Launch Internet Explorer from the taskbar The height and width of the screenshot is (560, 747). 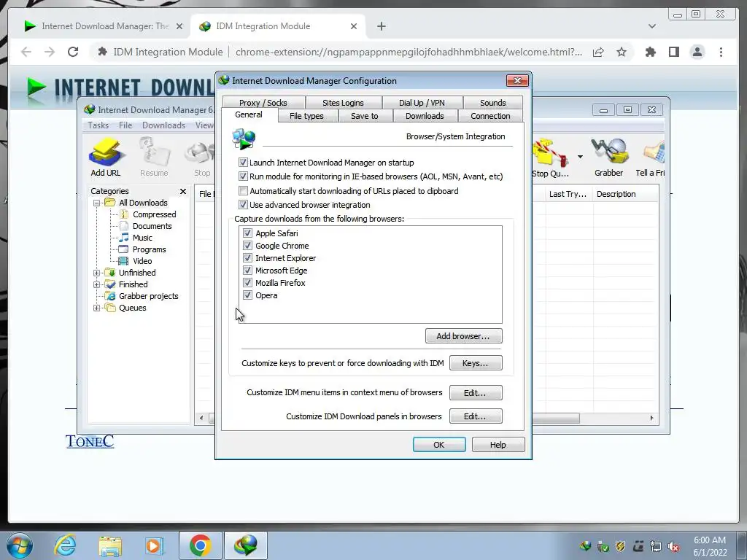pos(65,545)
